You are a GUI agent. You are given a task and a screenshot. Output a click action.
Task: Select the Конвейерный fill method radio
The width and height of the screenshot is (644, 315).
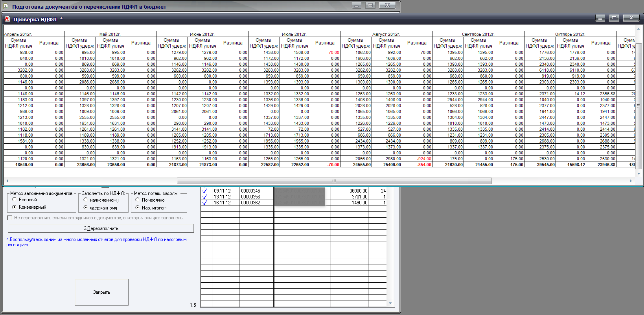point(15,207)
